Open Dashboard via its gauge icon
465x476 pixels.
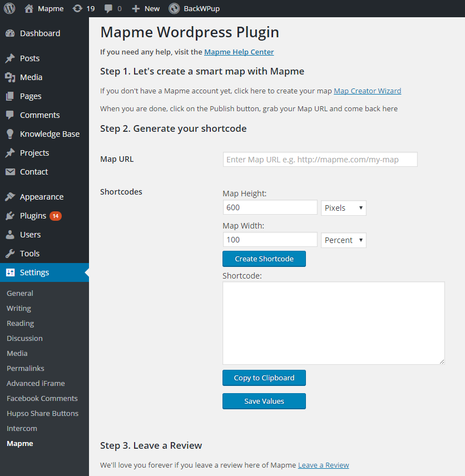[10, 33]
